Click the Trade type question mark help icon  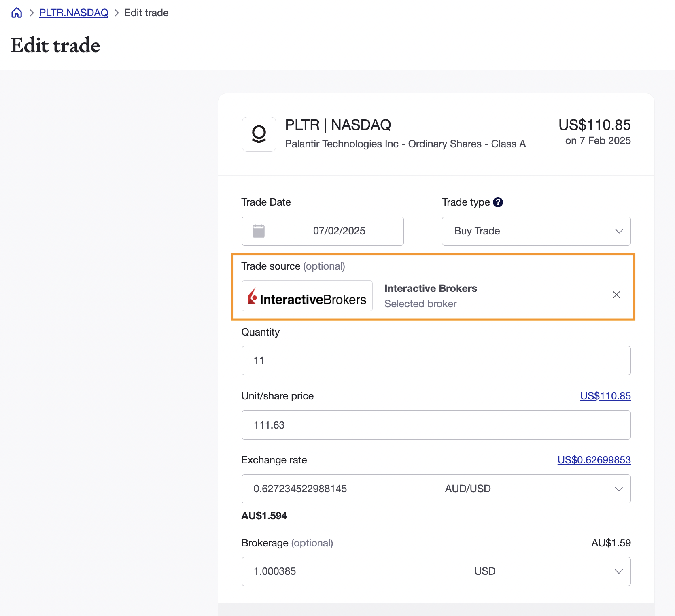(x=498, y=202)
